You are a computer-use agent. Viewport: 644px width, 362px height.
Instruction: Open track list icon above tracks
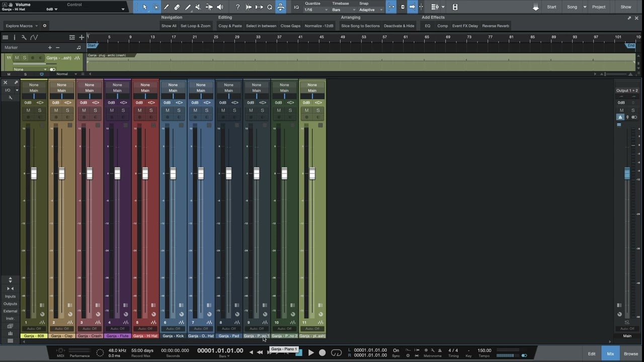pos(5,37)
